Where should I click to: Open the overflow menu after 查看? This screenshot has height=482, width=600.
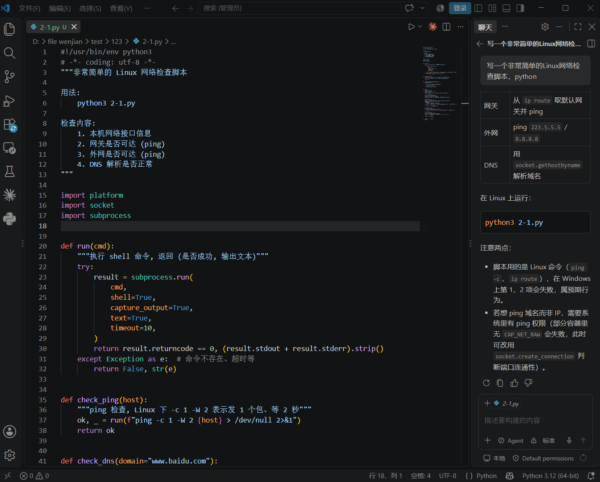pyautogui.click(x=147, y=8)
